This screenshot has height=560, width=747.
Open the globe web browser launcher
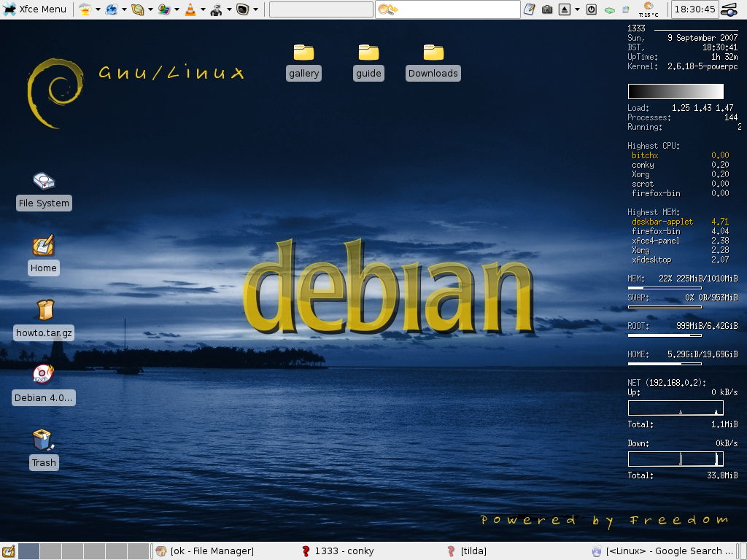click(x=112, y=9)
